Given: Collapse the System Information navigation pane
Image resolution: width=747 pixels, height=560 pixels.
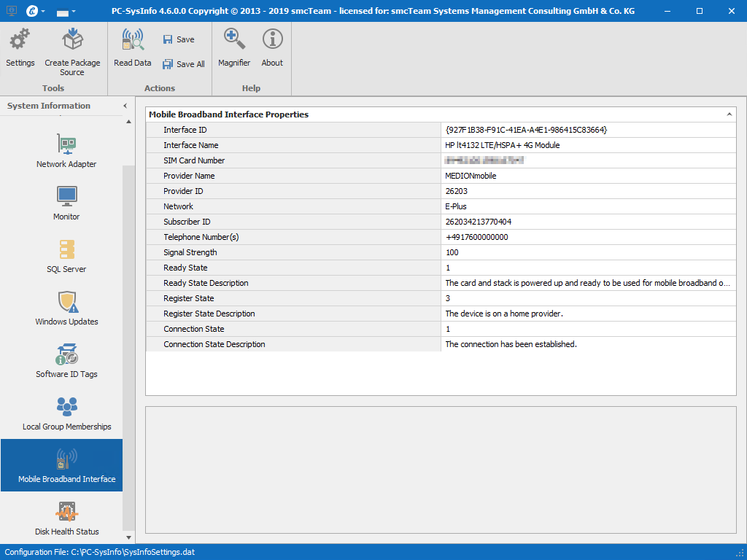Looking at the screenshot, I should [125, 106].
